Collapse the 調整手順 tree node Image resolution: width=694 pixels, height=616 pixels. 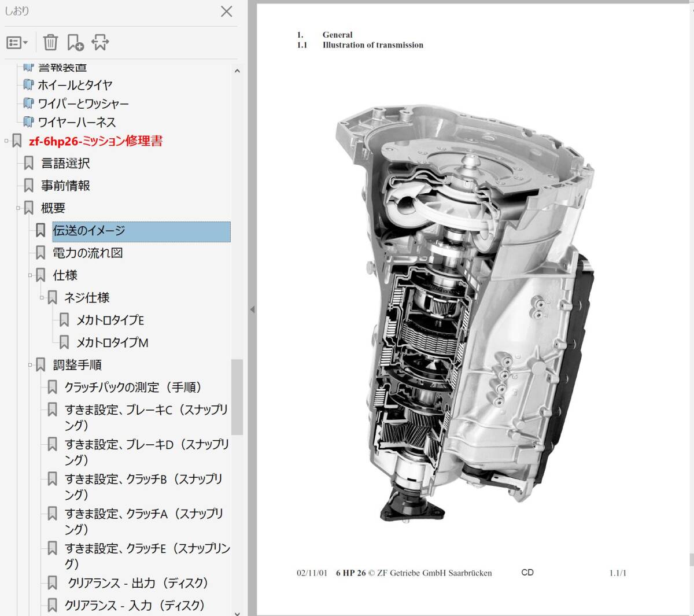[x=30, y=365]
